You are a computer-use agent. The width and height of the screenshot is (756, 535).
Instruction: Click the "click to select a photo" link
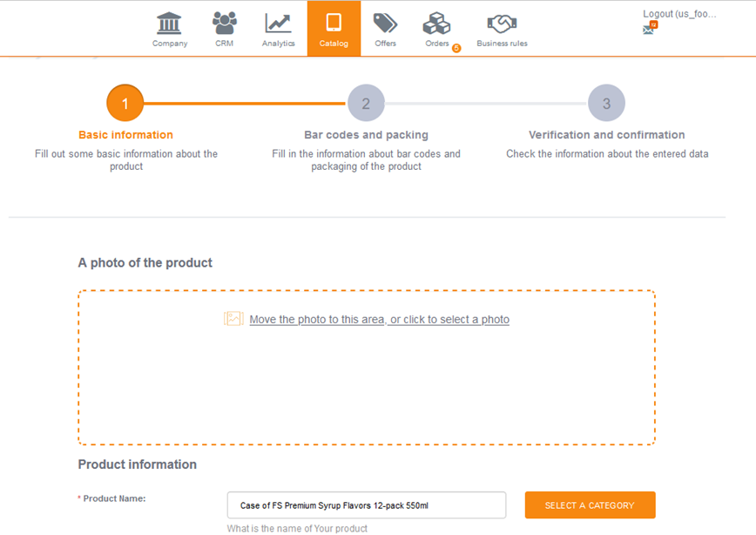[x=449, y=320]
